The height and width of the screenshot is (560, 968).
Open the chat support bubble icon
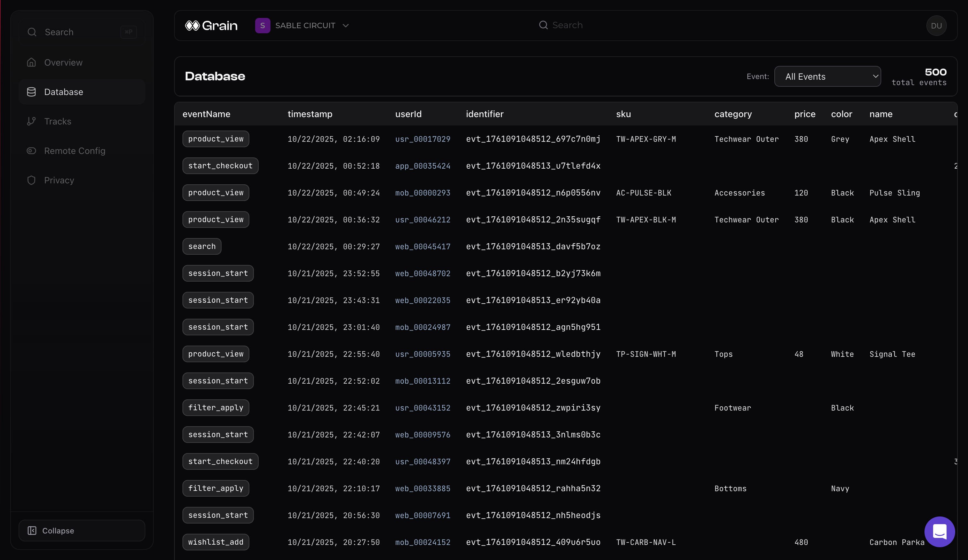[x=939, y=532]
